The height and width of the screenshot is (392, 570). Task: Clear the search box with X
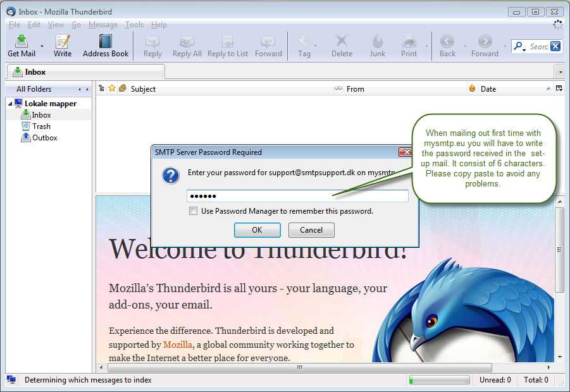coord(555,46)
